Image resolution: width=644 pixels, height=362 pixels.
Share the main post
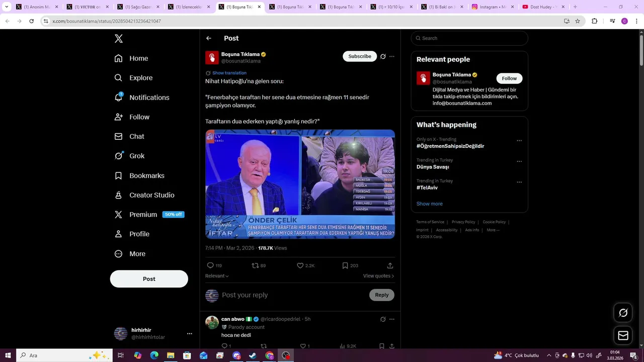pos(390,265)
